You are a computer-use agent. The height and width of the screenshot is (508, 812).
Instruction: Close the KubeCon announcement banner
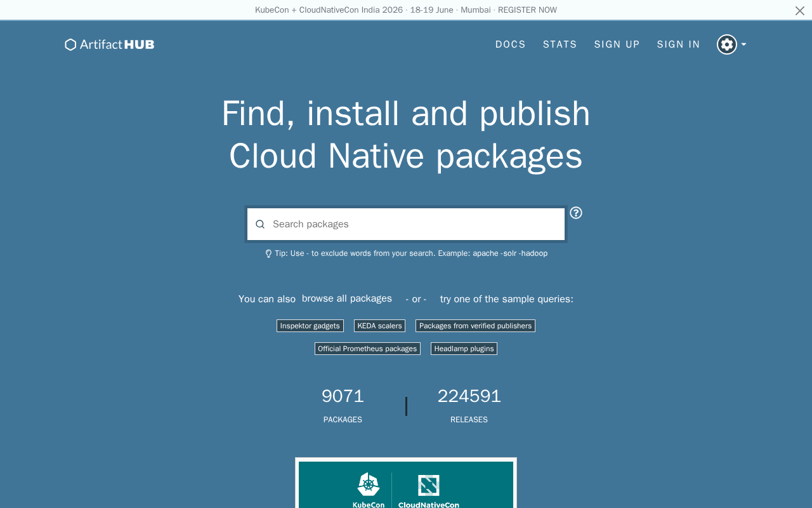(x=800, y=10)
